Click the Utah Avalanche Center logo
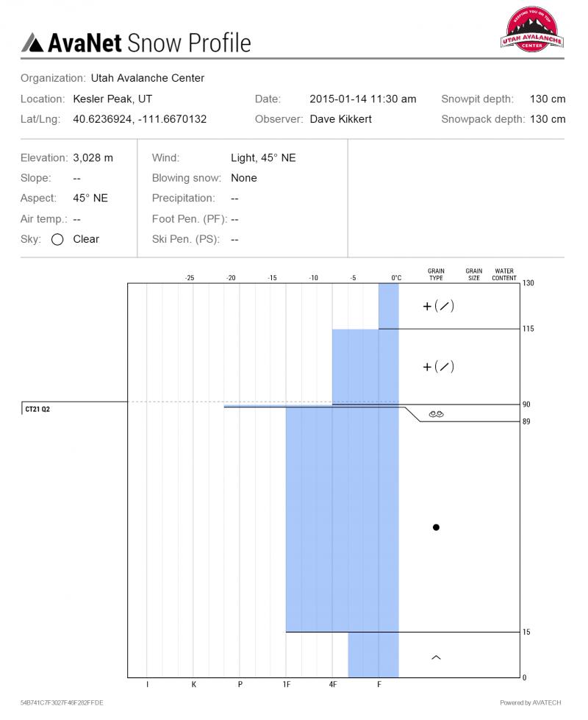588x720 pixels. [532, 29]
